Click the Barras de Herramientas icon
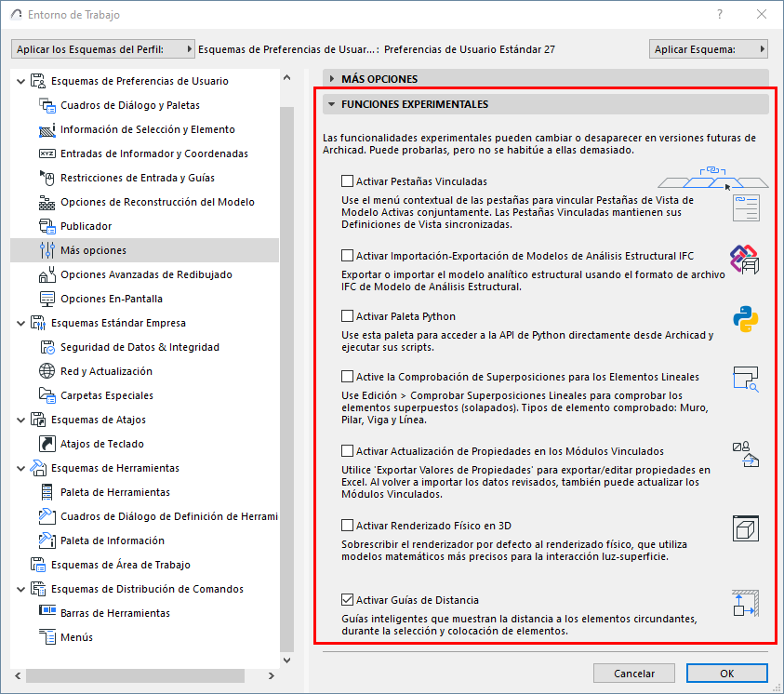Screen dimensions: 784x694 (x=47, y=610)
